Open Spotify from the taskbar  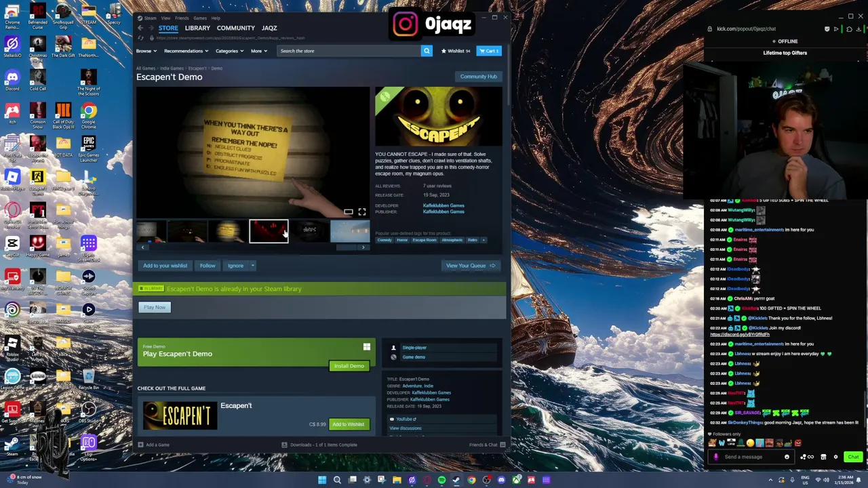[x=441, y=480]
